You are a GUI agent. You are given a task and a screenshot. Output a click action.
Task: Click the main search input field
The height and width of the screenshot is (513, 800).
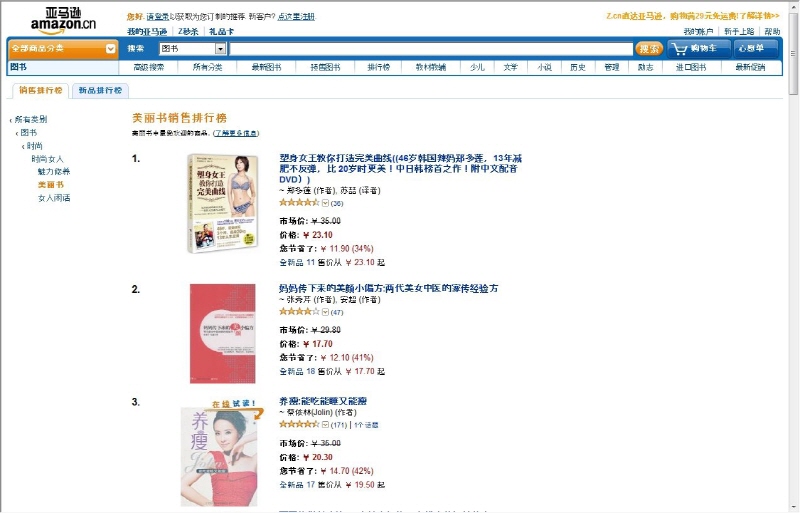[x=431, y=48]
